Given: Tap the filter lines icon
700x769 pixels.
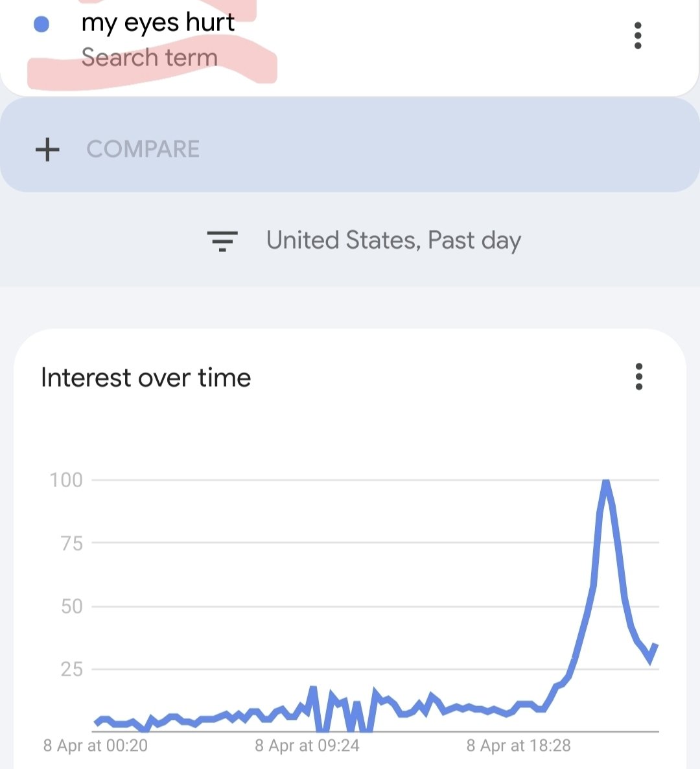Looking at the screenshot, I should (222, 241).
